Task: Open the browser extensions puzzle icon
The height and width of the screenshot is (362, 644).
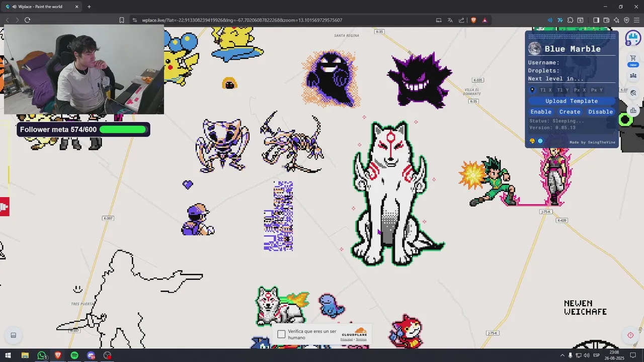Action: coord(570,20)
